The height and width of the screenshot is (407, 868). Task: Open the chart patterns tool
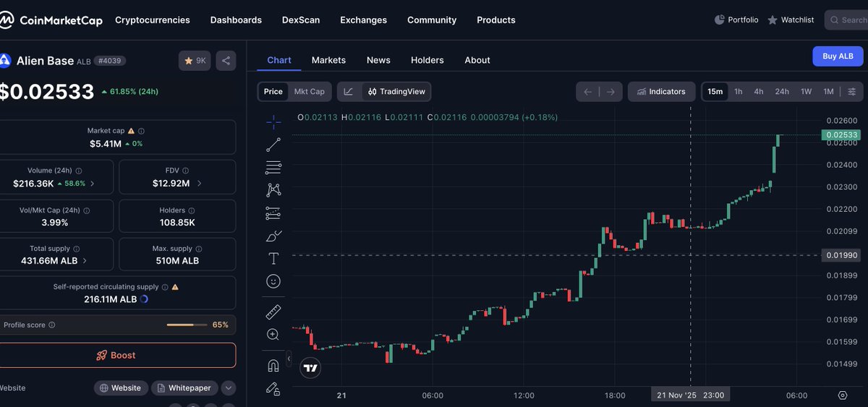(273, 189)
